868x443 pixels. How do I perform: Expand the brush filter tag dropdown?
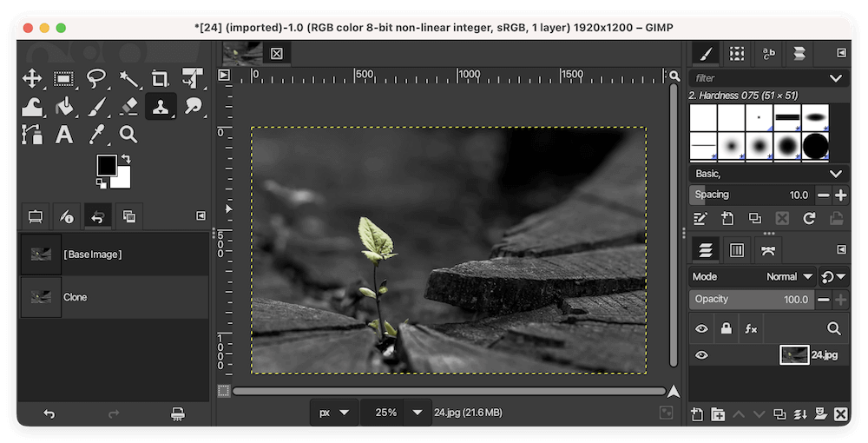coord(836,78)
